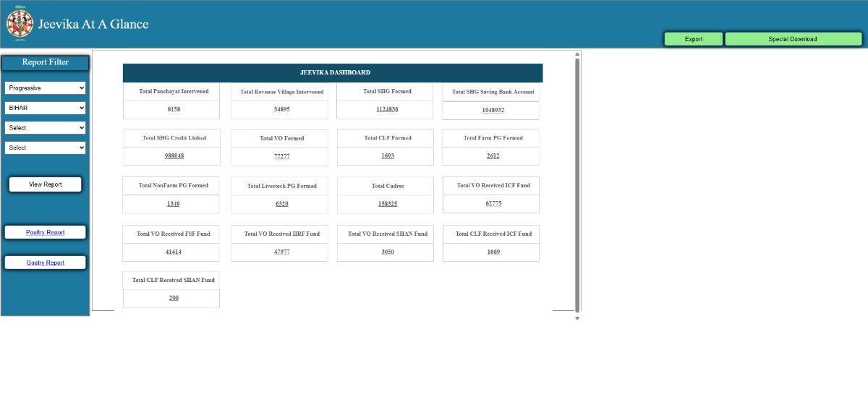Select Total SHG Credit Linked value 988048

click(174, 155)
